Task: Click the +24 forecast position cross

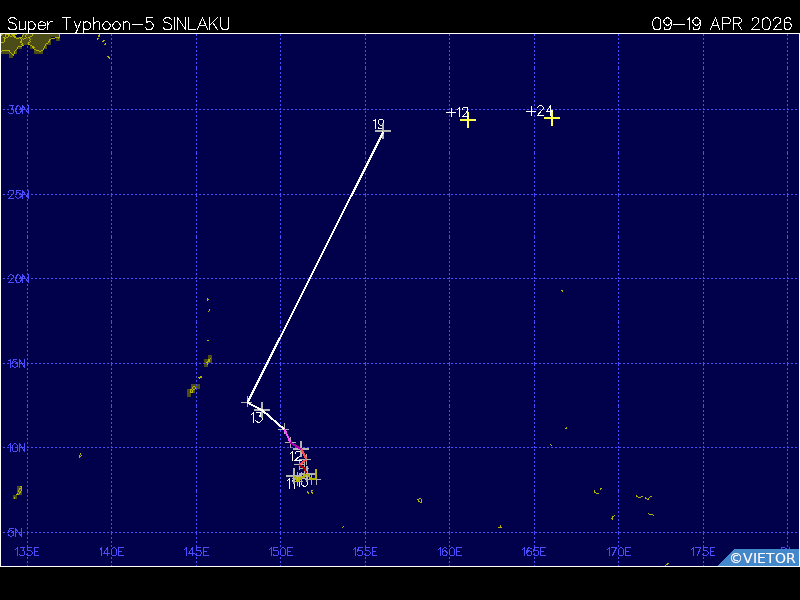Action: 552,118
